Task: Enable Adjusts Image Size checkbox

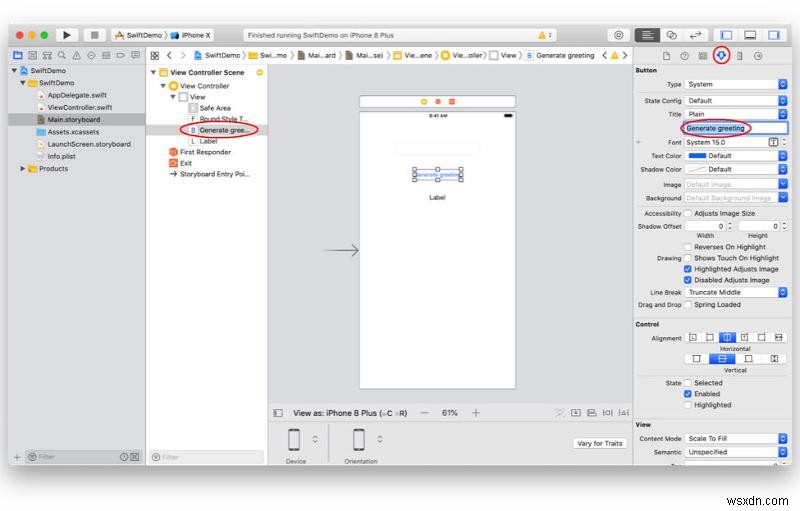Action: [688, 213]
